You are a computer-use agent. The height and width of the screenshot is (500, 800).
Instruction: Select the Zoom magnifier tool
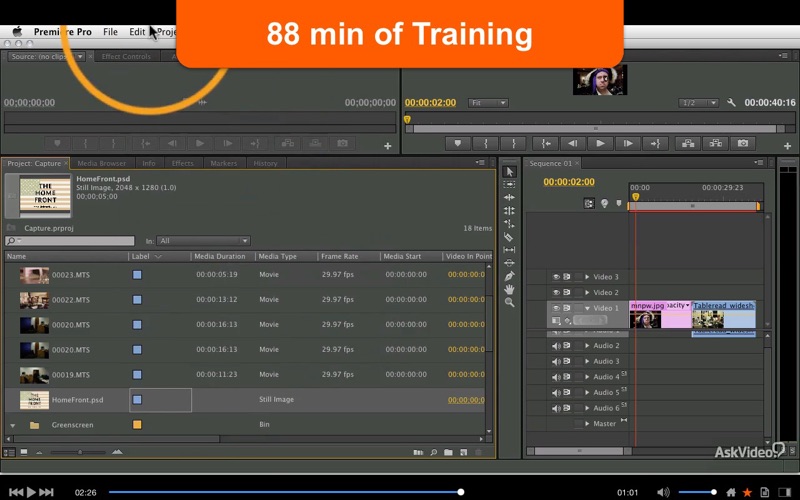point(509,303)
